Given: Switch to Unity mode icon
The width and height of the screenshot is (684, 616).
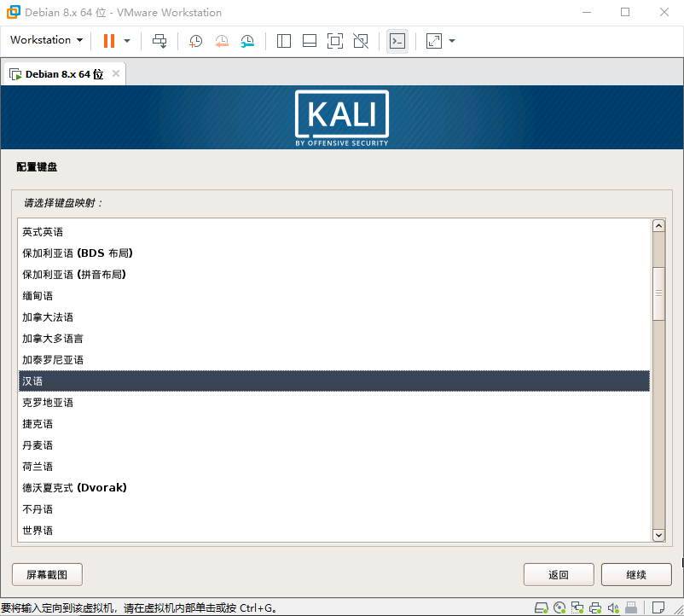Looking at the screenshot, I should tap(361, 41).
